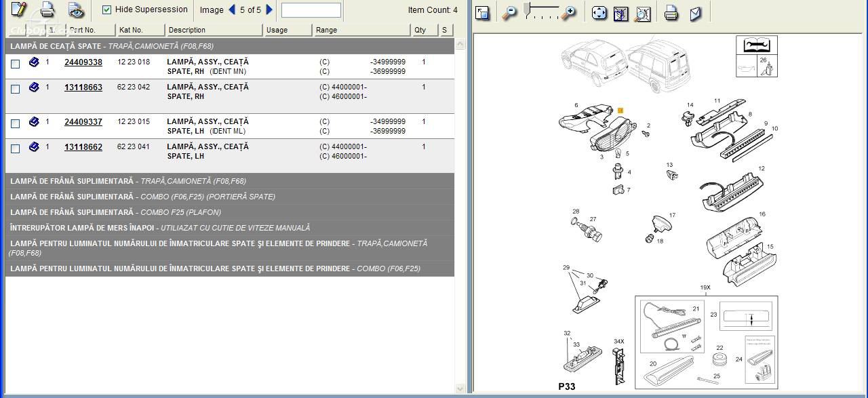Toggle Hide Supersession checkbox
This screenshot has width=868, height=398.
point(106,9)
